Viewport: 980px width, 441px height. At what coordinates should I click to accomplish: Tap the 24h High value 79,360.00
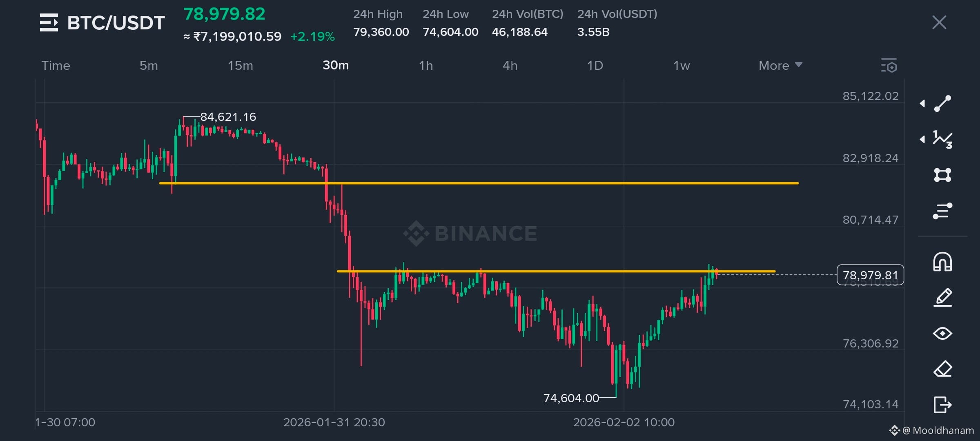pyautogui.click(x=381, y=32)
